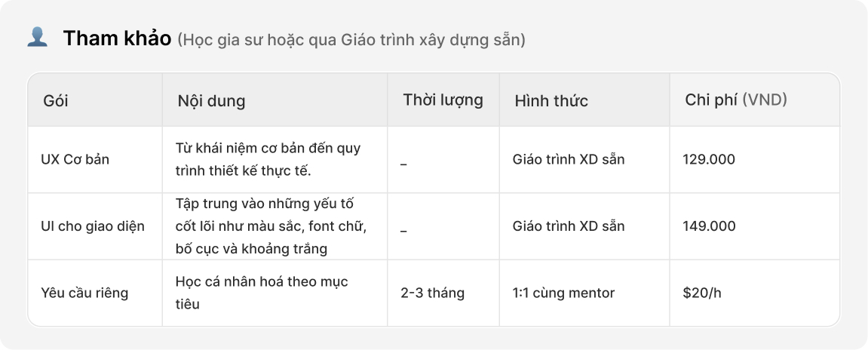Click the Nội dung column header
868x350 pixels.
click(211, 100)
